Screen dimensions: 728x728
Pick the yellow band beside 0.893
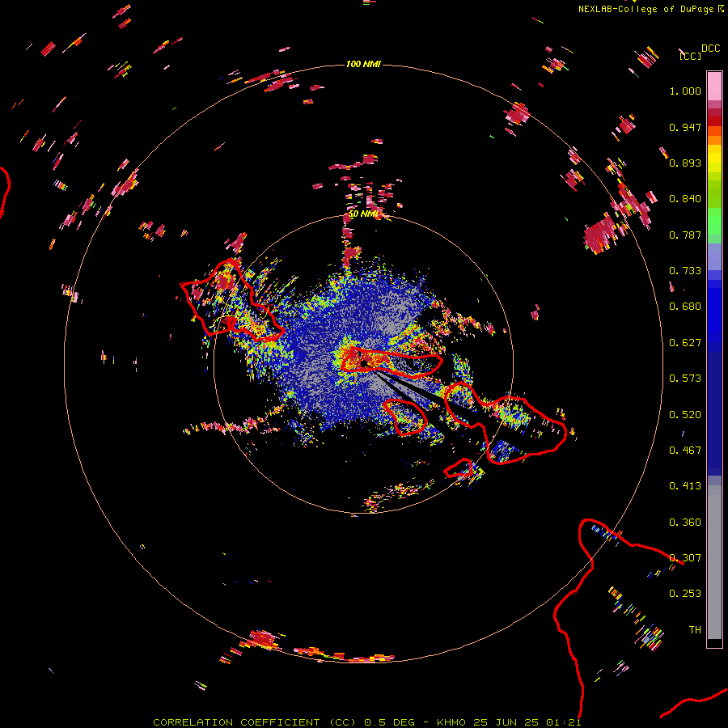click(x=714, y=163)
